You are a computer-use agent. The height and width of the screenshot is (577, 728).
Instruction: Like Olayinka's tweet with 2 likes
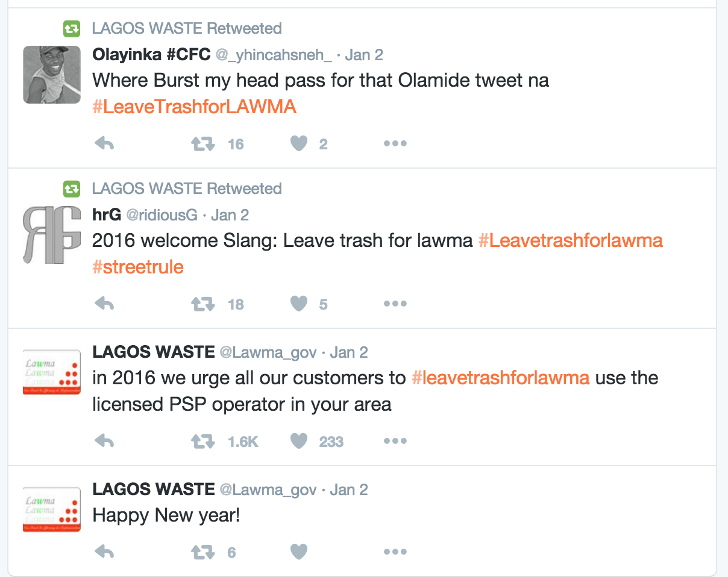coord(299,144)
